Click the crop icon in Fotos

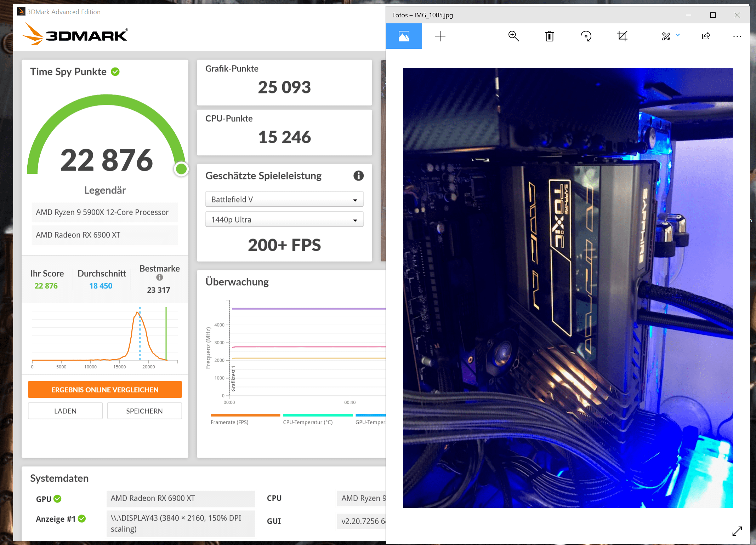622,36
